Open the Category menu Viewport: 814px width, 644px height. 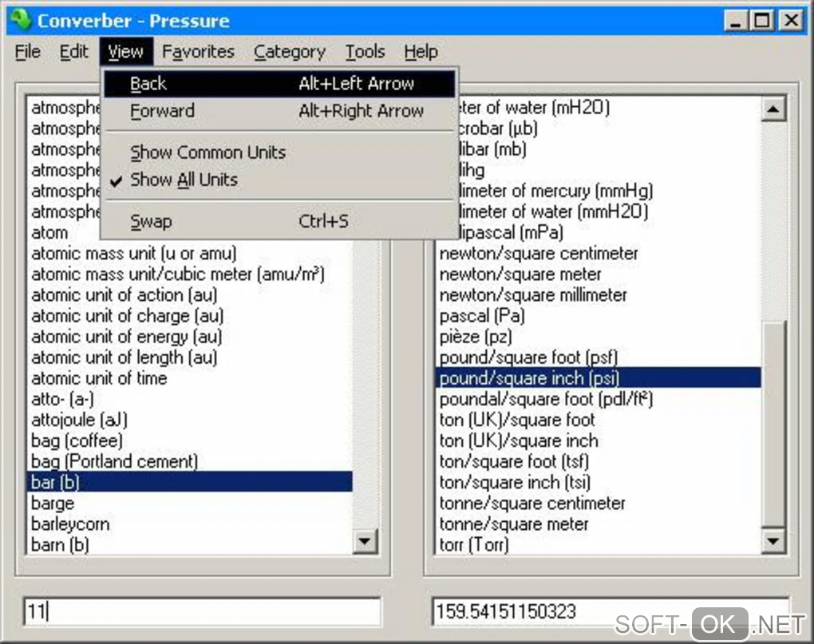[x=290, y=52]
